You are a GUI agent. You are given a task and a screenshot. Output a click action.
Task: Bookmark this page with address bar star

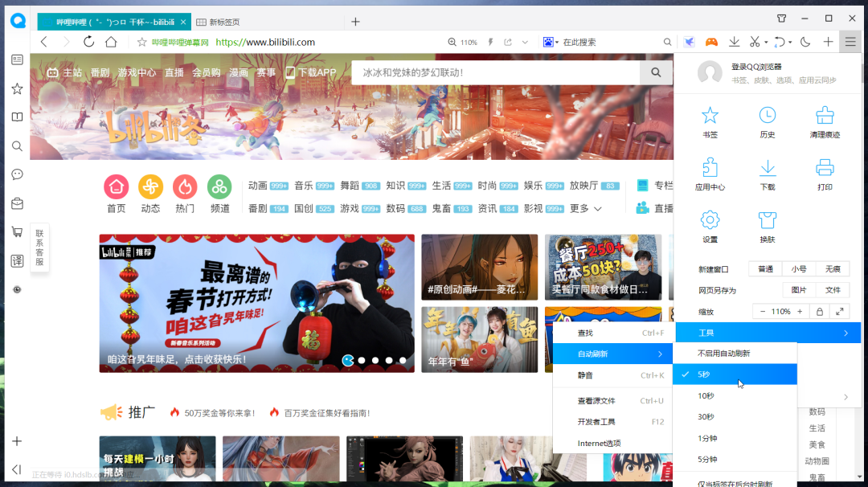141,42
